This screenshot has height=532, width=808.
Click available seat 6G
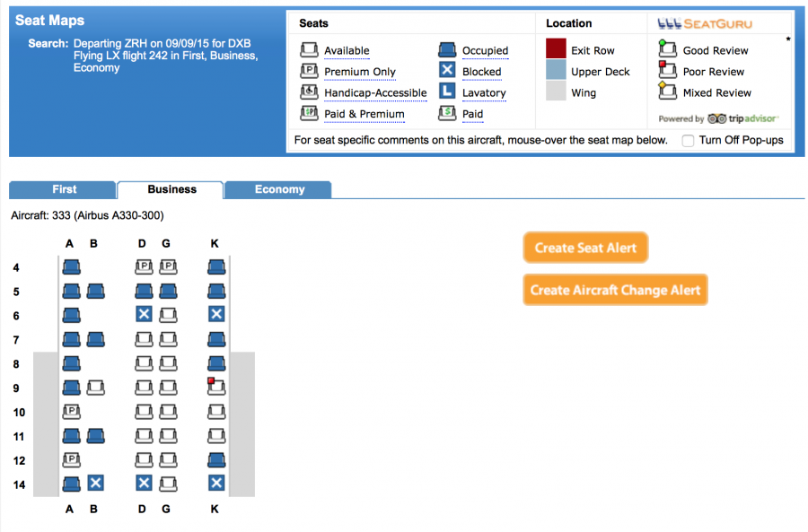167,315
